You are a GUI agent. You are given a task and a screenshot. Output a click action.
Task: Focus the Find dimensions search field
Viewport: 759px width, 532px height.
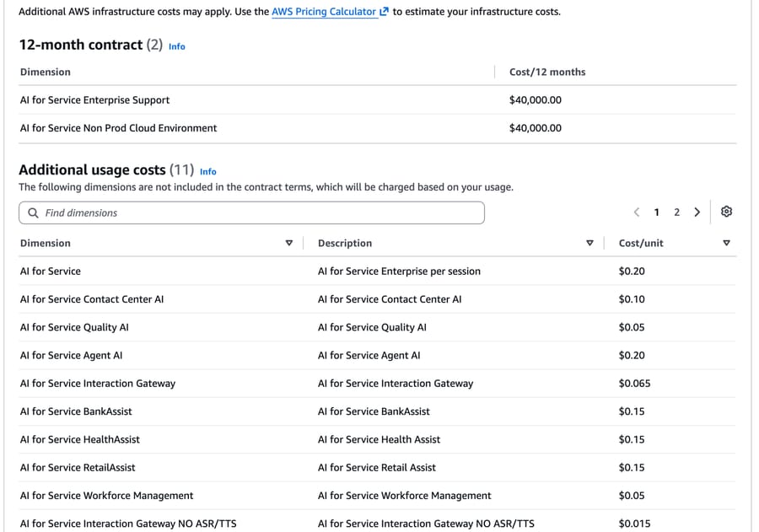251,213
